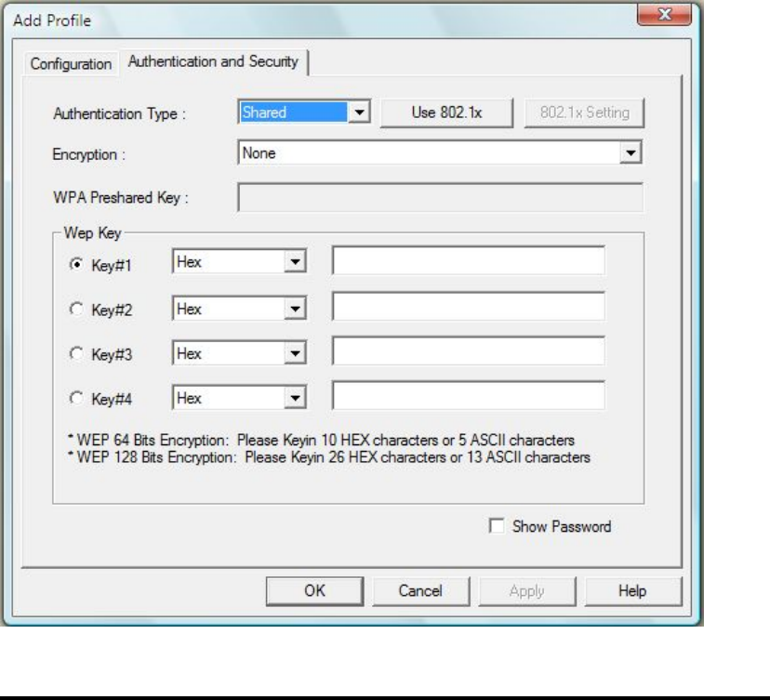Select the Authentication and Security tab

[213, 62]
